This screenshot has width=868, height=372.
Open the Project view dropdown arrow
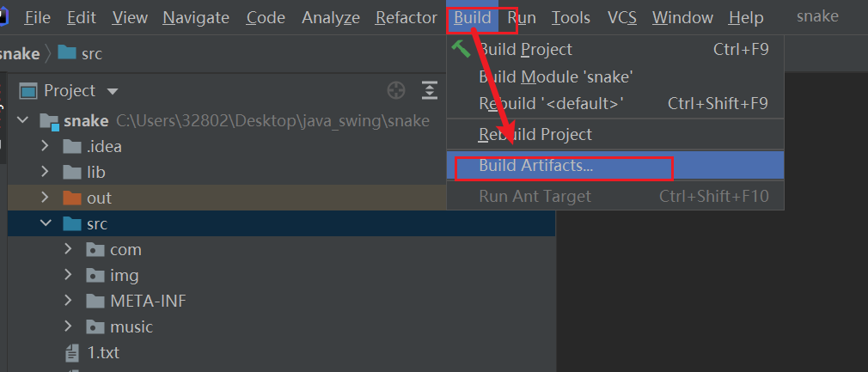(113, 91)
